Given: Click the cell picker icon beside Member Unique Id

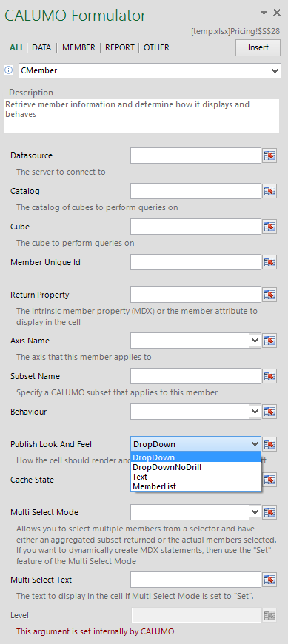Looking at the screenshot, I should click(269, 262).
